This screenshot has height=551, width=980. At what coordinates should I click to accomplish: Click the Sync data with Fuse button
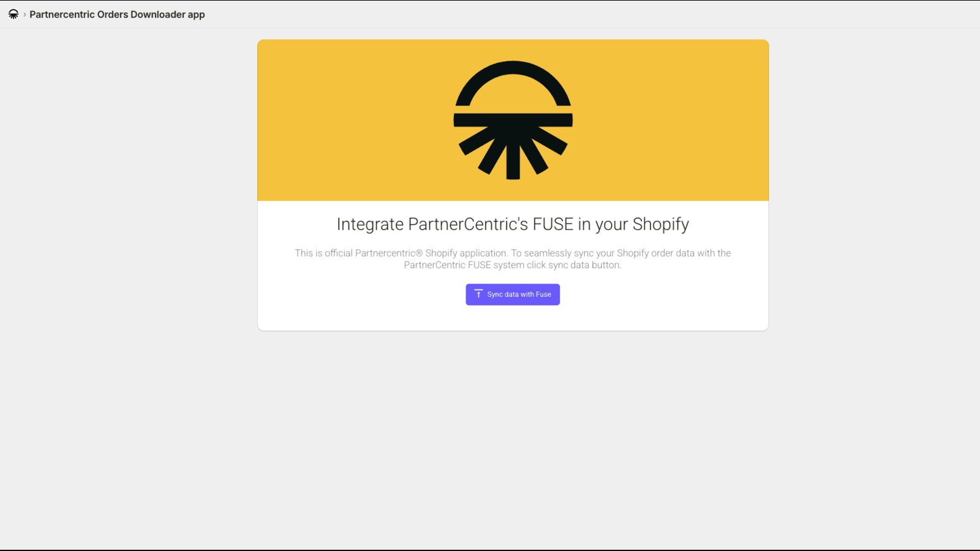(x=513, y=294)
